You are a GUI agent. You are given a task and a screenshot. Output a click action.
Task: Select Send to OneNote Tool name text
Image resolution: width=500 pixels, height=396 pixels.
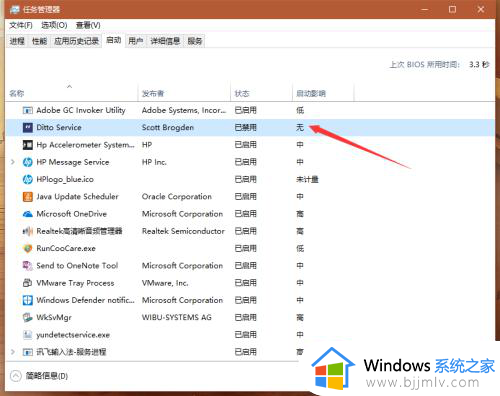(x=77, y=266)
